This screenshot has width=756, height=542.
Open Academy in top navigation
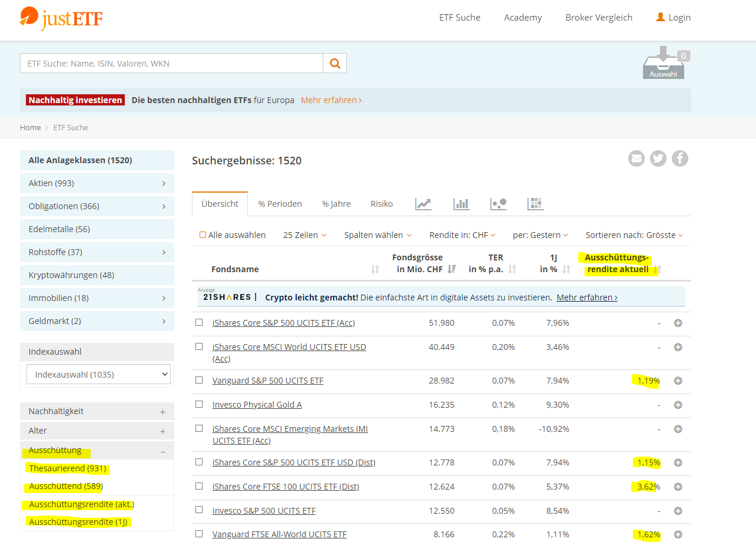pos(523,18)
